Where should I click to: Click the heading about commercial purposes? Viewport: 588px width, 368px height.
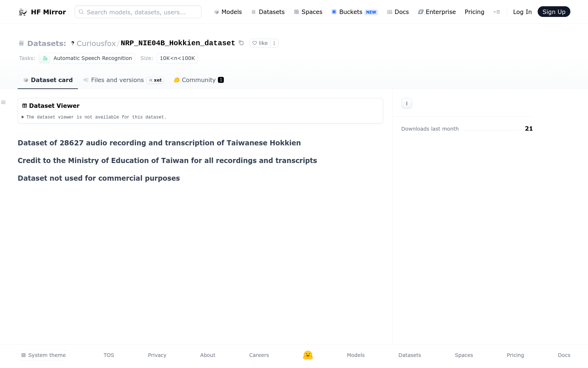[x=99, y=178]
